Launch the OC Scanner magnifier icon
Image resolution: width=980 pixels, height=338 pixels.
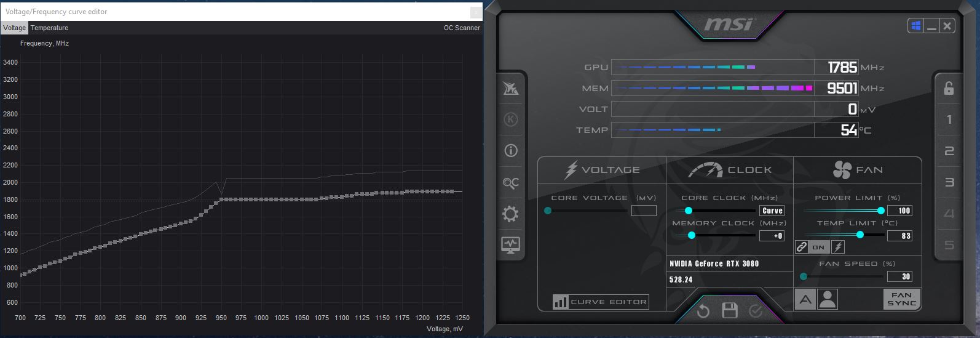coord(511,183)
